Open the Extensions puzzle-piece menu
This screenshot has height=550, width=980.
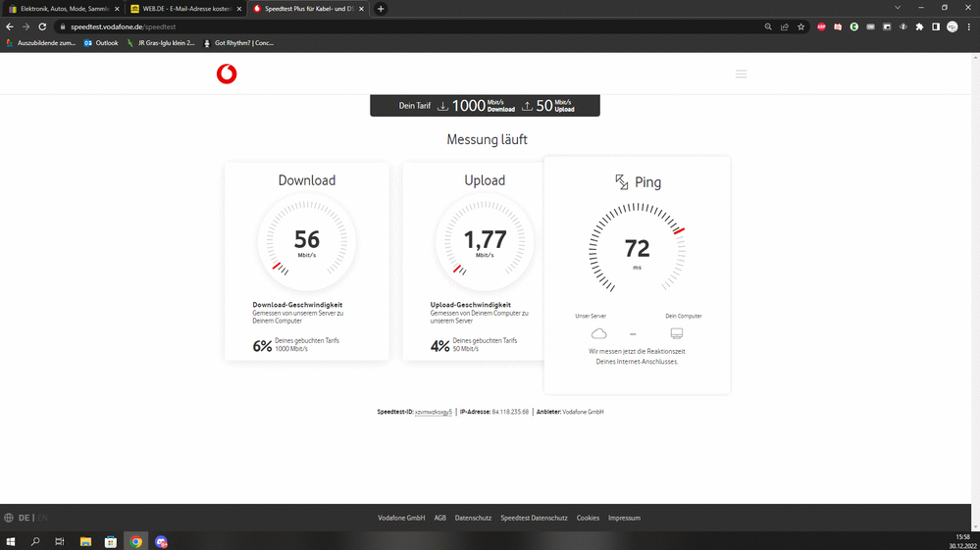[919, 26]
